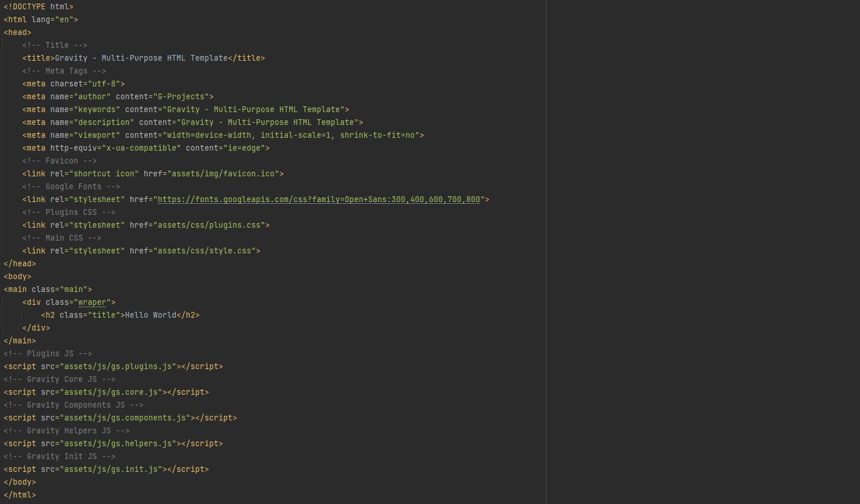This screenshot has height=504, width=860.
Task: Click the meta http-equiv x-ua-compatible line
Action: [x=146, y=148]
